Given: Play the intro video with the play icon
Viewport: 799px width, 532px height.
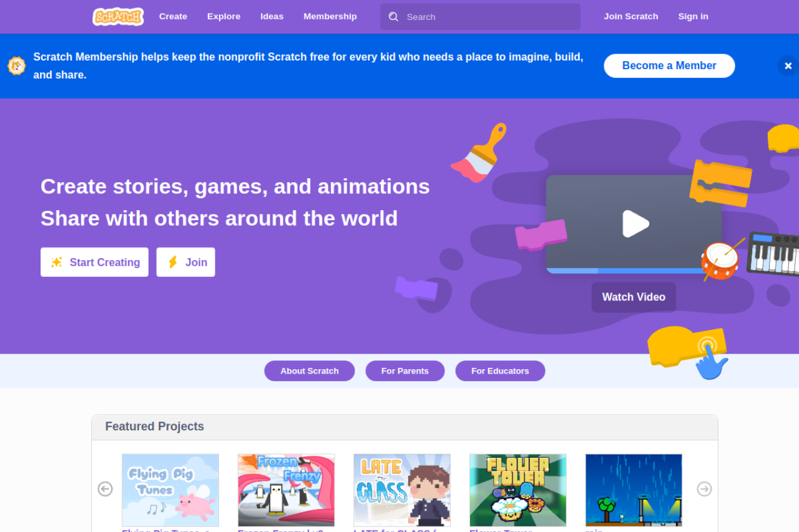Looking at the screenshot, I should tap(635, 223).
